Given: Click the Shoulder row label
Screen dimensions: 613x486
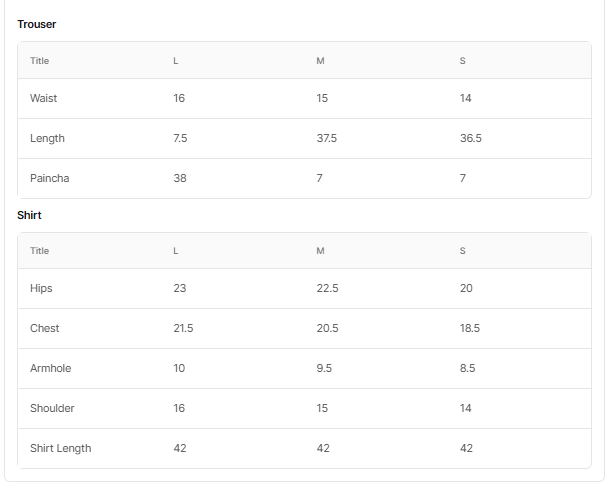Looking at the screenshot, I should (x=52, y=409).
